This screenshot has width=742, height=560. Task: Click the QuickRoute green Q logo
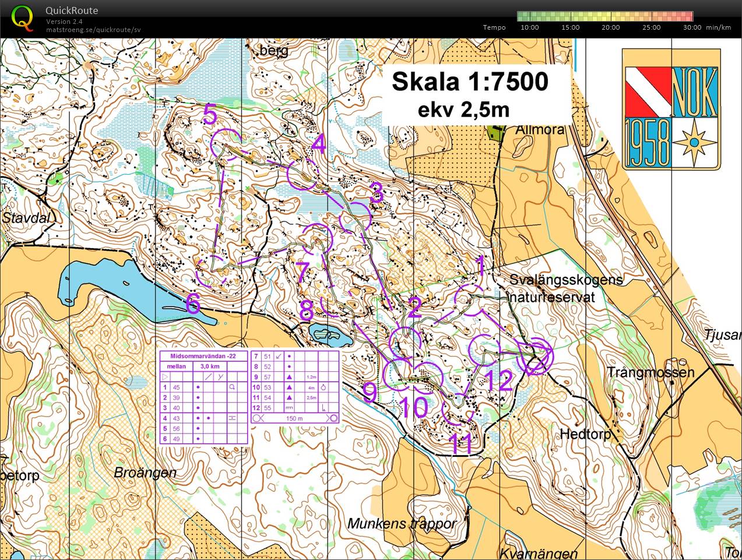pyautogui.click(x=22, y=17)
